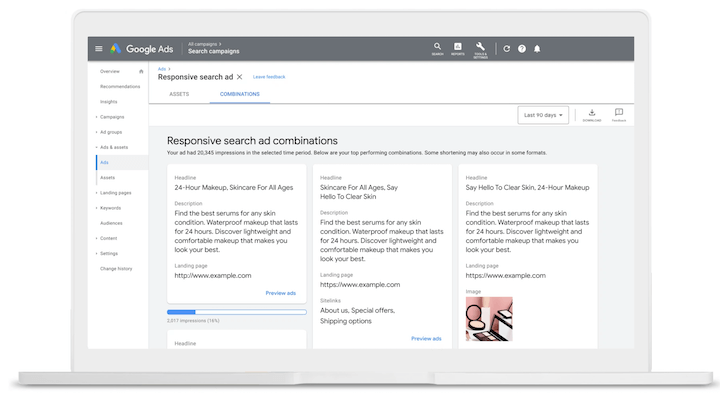
Task: Click headline 'Say Hello To Clear Skin, 24-Hour Makeup'
Action: click(527, 187)
